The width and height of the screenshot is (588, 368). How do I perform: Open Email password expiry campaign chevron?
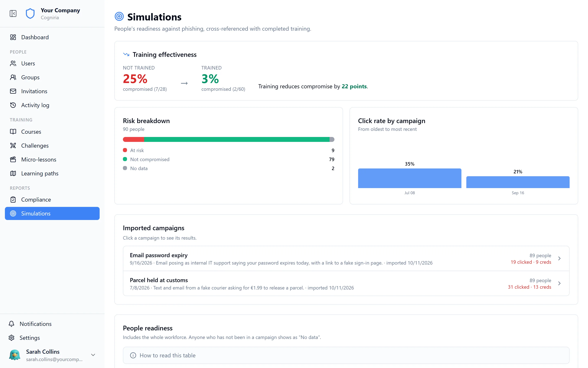[559, 258]
